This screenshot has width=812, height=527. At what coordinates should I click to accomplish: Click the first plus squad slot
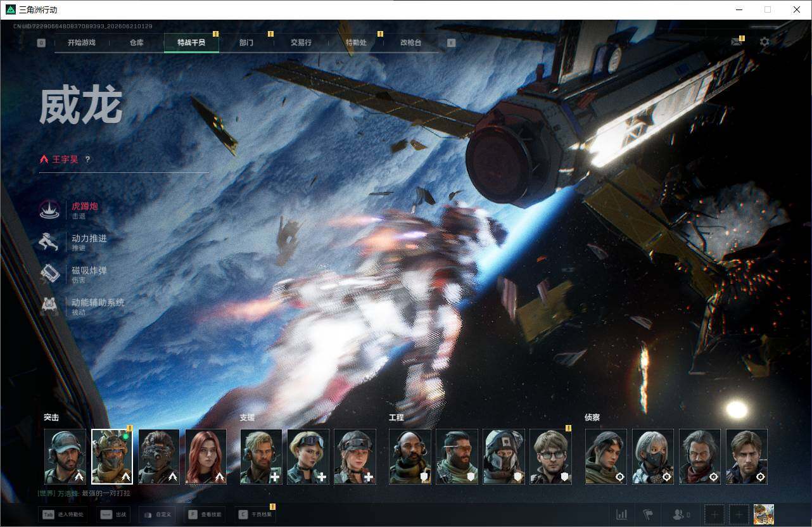point(714,514)
